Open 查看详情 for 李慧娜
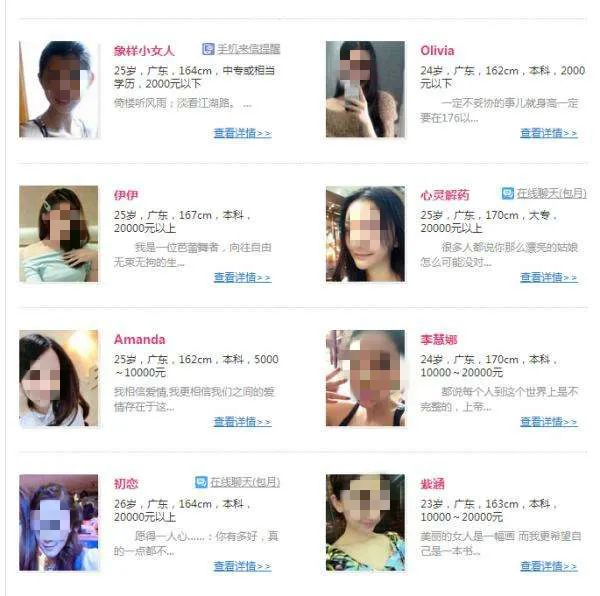This screenshot has width=600, height=596. point(548,422)
